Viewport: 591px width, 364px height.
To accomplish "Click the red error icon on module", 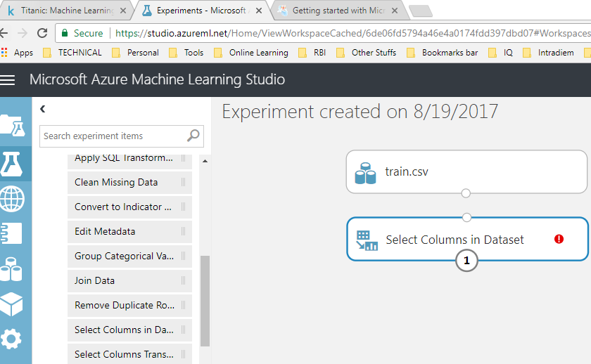I will (x=559, y=239).
